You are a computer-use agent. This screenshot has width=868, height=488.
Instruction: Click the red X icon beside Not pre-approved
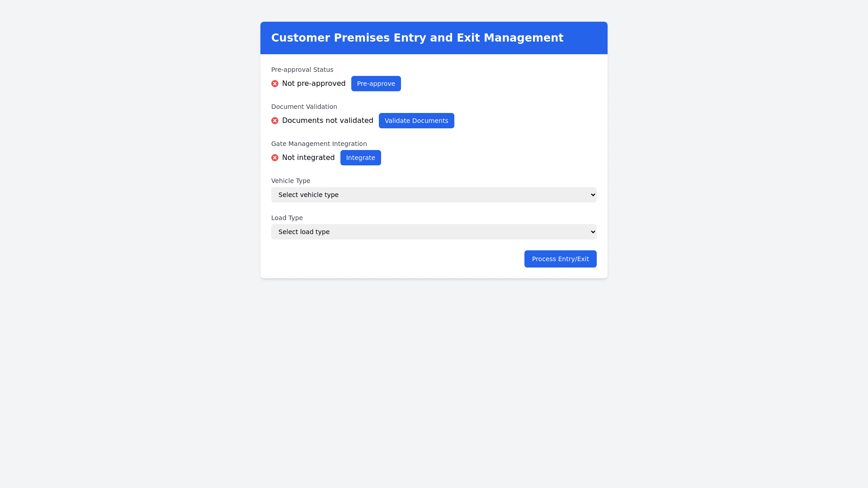(x=275, y=84)
